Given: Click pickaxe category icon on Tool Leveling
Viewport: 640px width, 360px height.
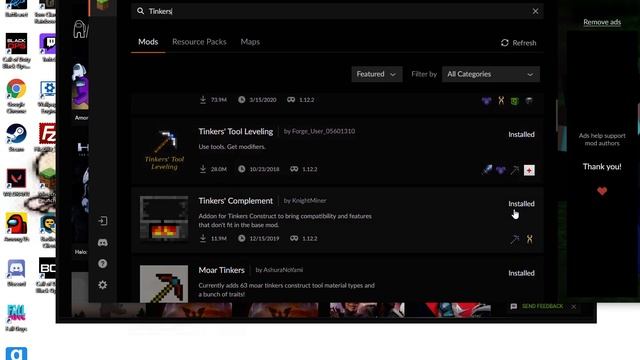Looking at the screenshot, I should coord(515,170).
